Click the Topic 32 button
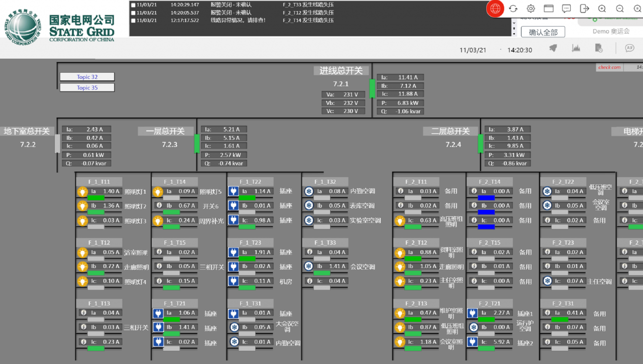Viewport: 643px width, 364px height. tap(87, 77)
